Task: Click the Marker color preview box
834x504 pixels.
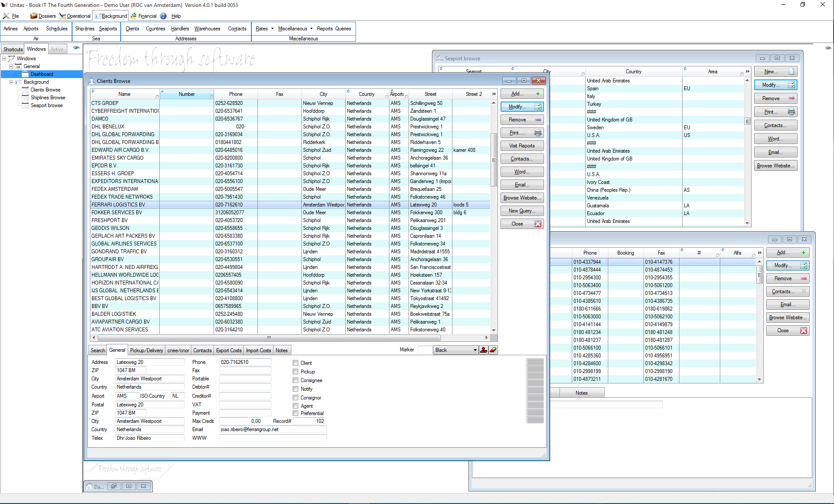Action: (x=425, y=350)
